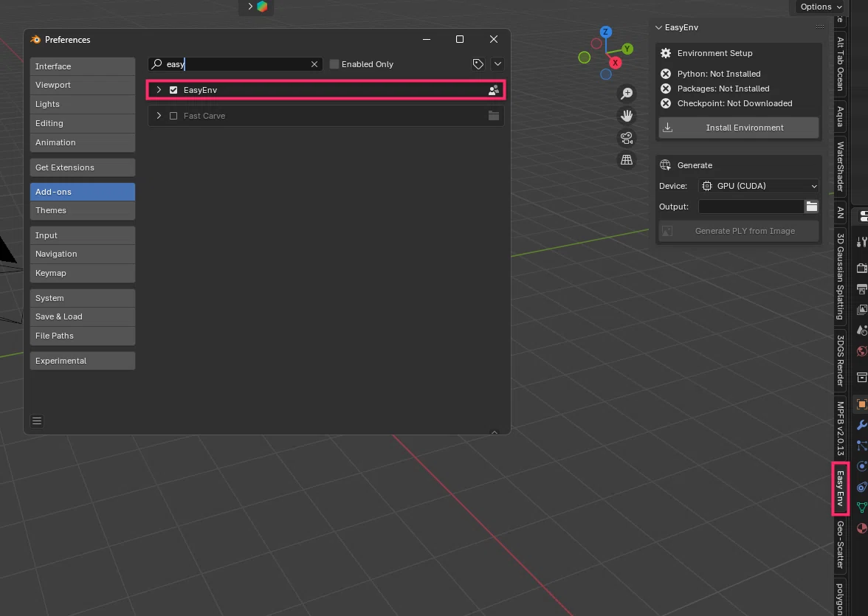Screen dimensions: 868x616
Task: Open the Navigation preferences section
Action: pyautogui.click(x=83, y=254)
